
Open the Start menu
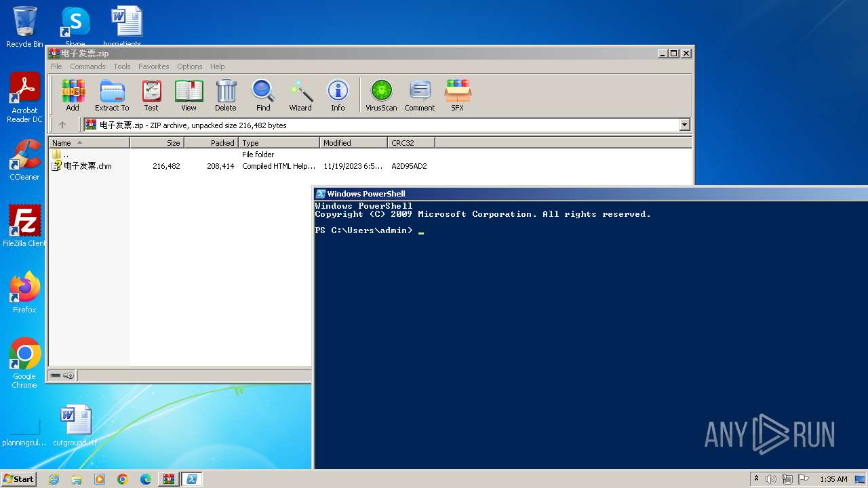coord(19,479)
